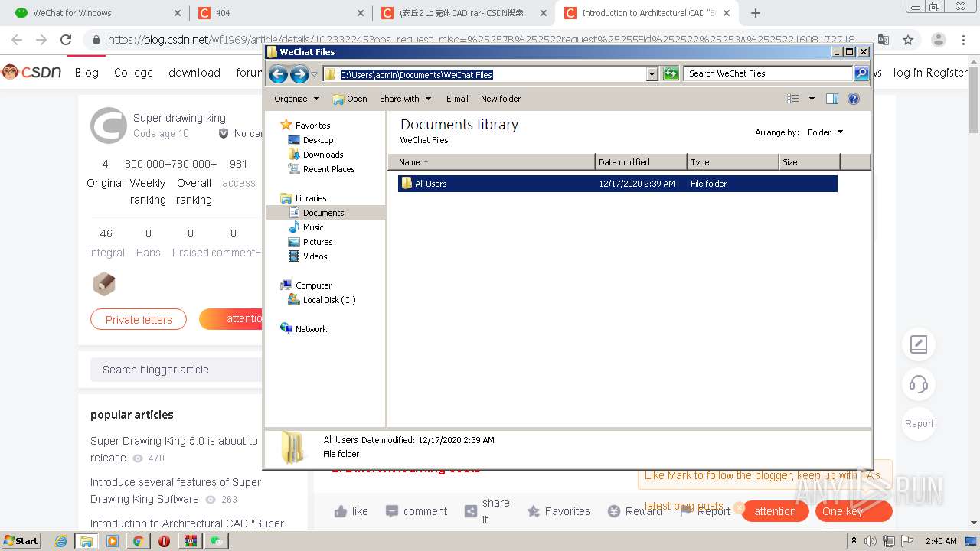The image size is (980, 551).
Task: Click comment button under article
Action: point(416,511)
